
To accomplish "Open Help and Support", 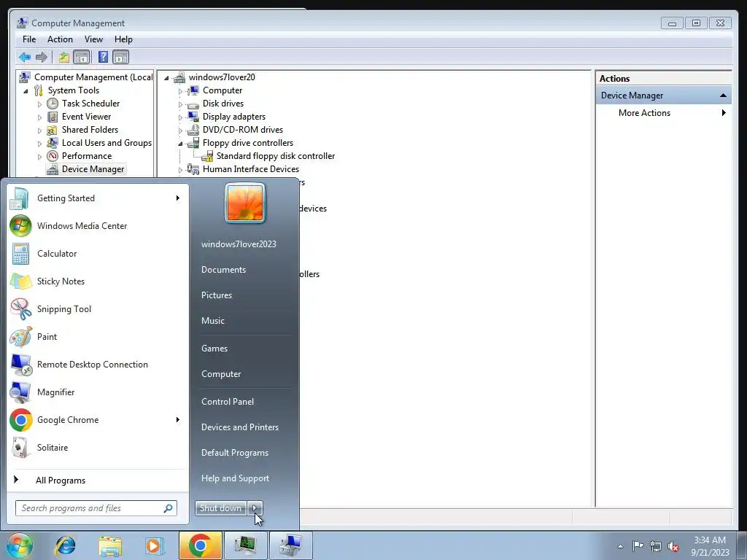I will pos(235,478).
